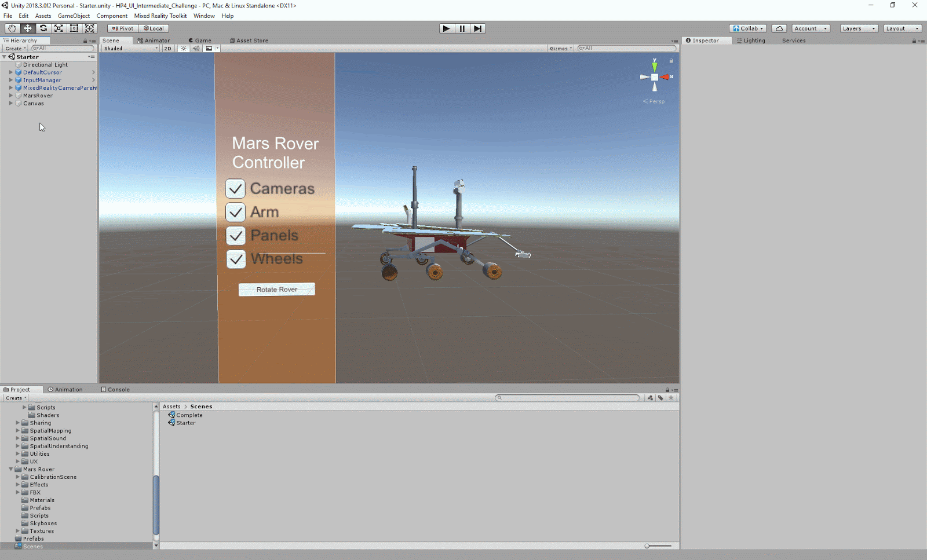Viewport: 927px width, 560px height.
Task: Click the Project search field
Action: [x=568, y=398]
